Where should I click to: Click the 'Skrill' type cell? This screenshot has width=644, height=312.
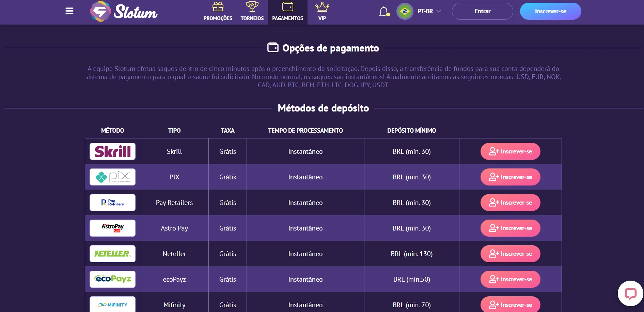pyautogui.click(x=174, y=151)
